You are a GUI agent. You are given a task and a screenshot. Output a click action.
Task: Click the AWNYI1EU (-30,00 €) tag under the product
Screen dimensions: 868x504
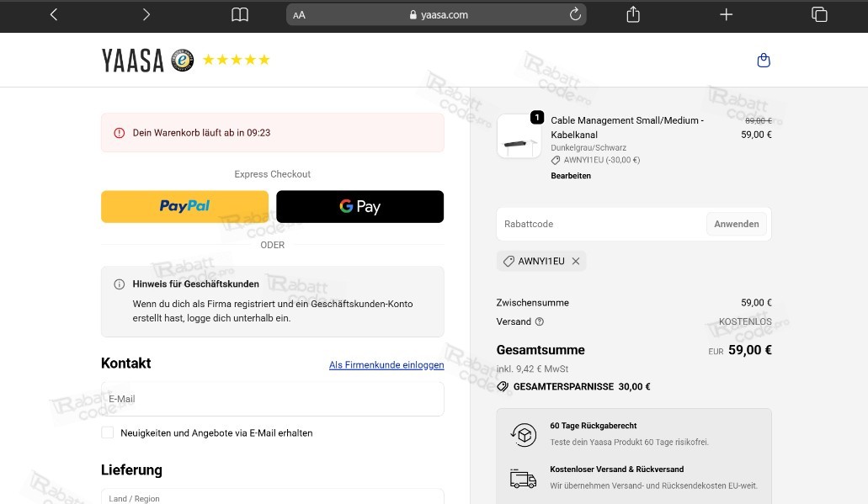(595, 160)
